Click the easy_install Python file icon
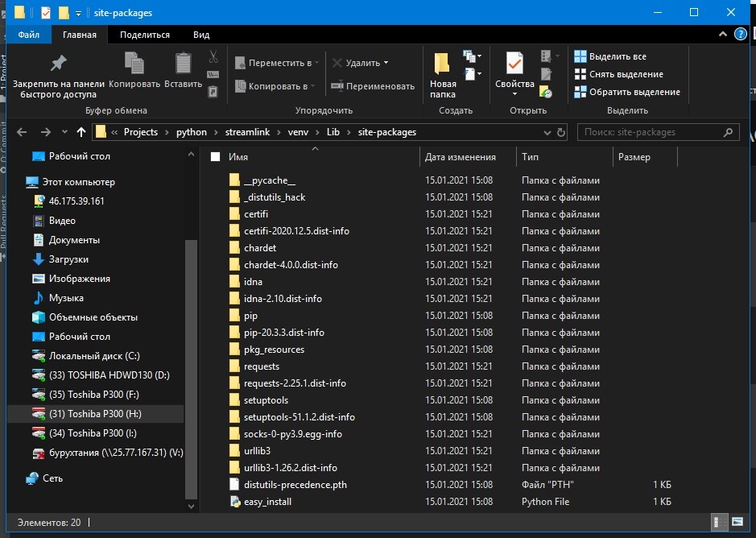756x538 pixels. click(x=235, y=502)
